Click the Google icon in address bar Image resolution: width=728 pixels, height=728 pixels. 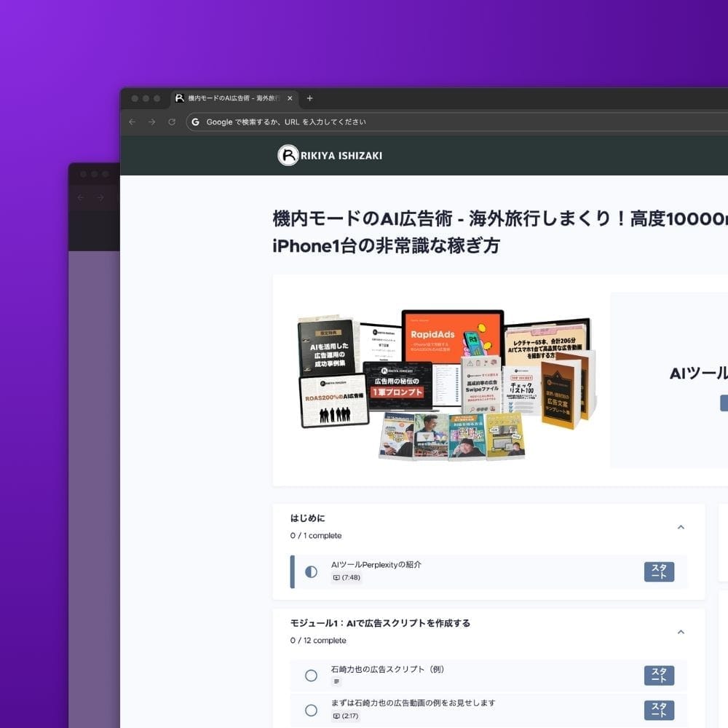tap(195, 122)
